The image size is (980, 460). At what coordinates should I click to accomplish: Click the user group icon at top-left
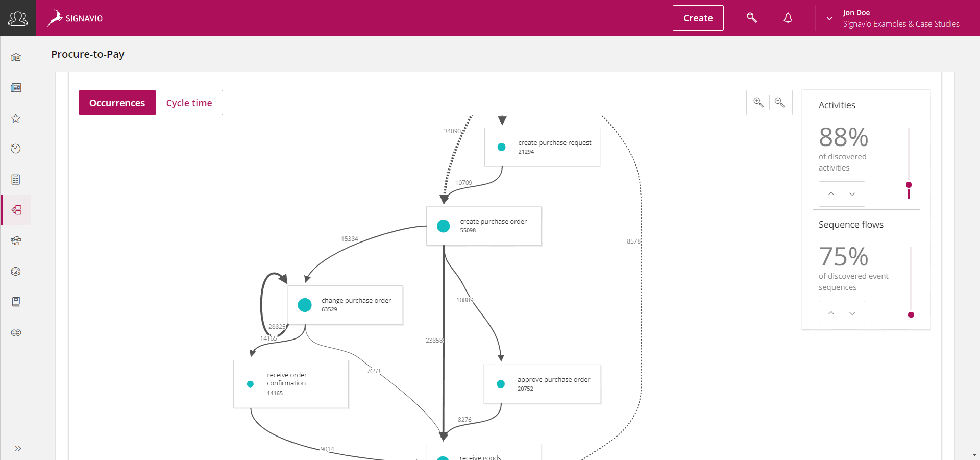click(18, 18)
